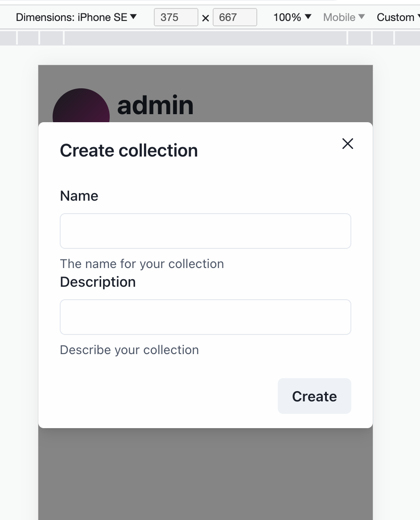
Task: Open the Custom options menu
Action: click(396, 17)
